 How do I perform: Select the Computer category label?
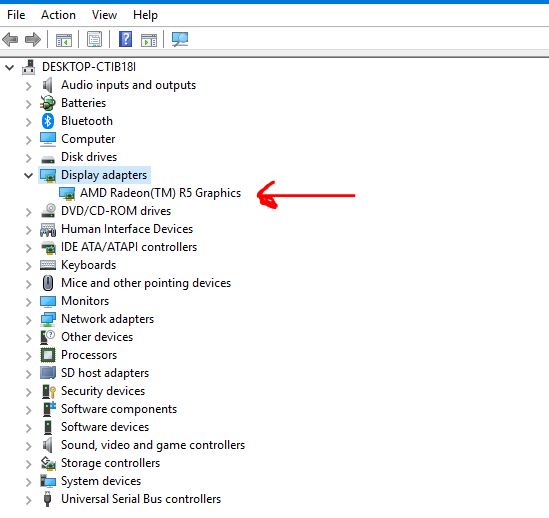pyautogui.click(x=88, y=139)
